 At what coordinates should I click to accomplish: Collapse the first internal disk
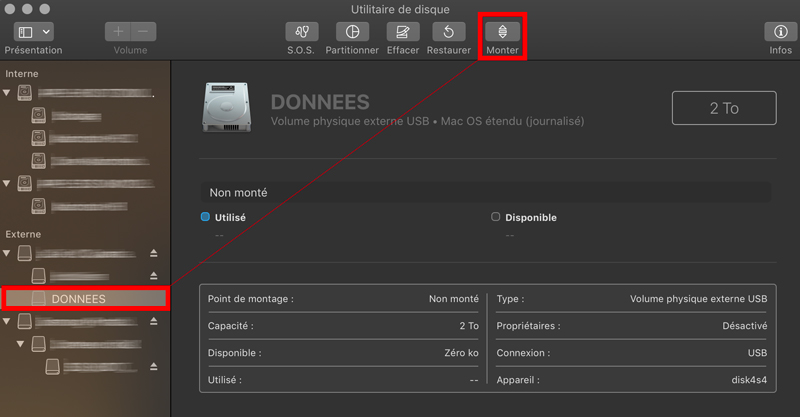(x=9, y=93)
